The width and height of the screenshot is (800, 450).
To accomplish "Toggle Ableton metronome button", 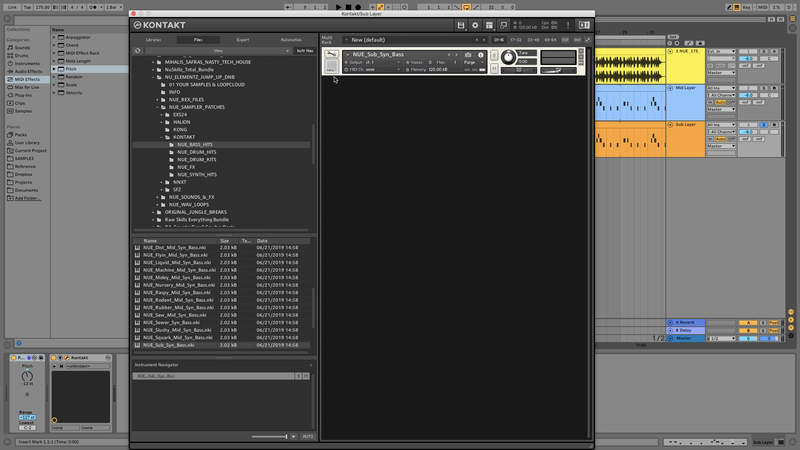I will (x=94, y=7).
